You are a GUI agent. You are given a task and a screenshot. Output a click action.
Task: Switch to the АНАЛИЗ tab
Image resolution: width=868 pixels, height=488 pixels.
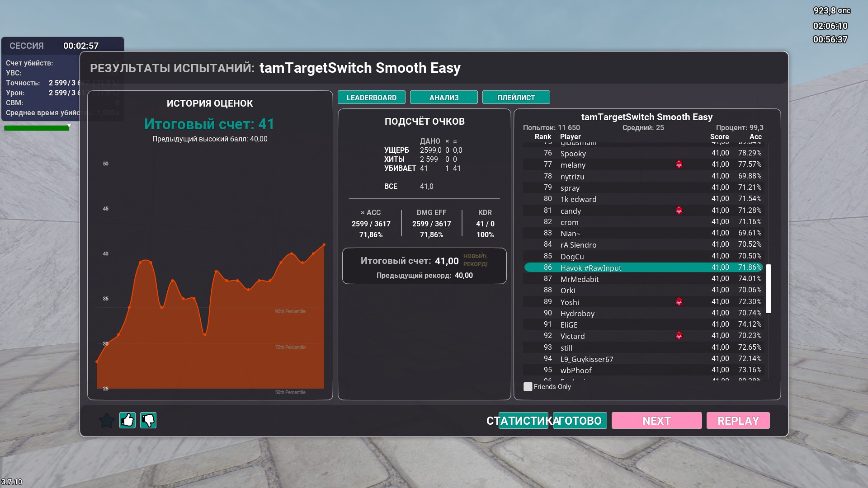point(443,98)
